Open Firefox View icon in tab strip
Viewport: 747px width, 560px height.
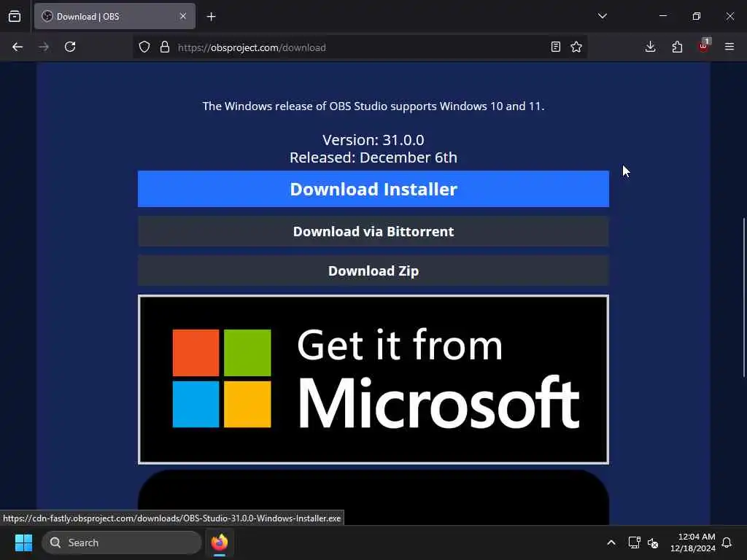tap(15, 16)
